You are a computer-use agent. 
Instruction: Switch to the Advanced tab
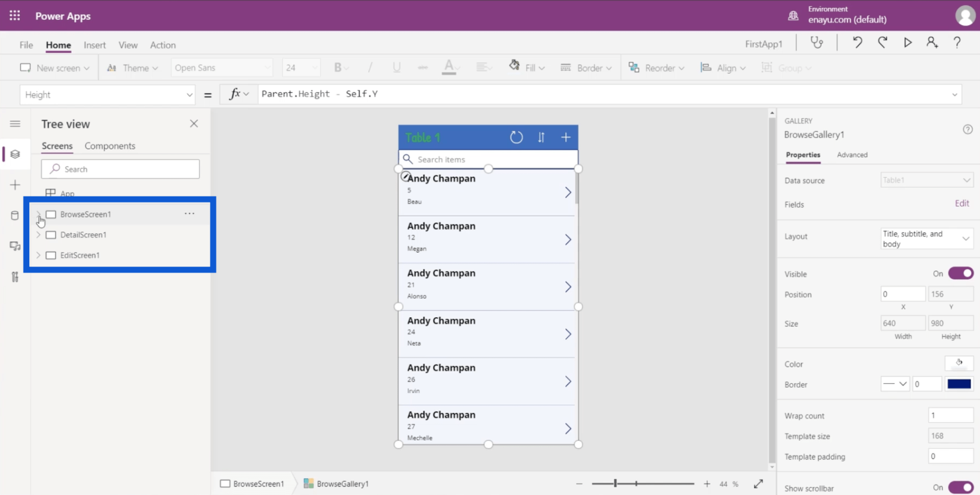852,155
